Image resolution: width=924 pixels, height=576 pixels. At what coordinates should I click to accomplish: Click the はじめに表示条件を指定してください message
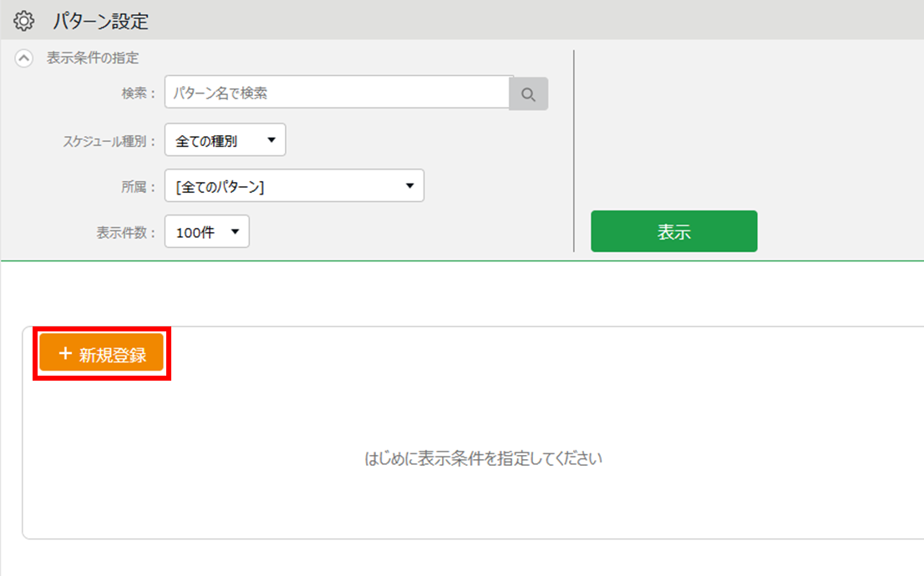(x=483, y=458)
